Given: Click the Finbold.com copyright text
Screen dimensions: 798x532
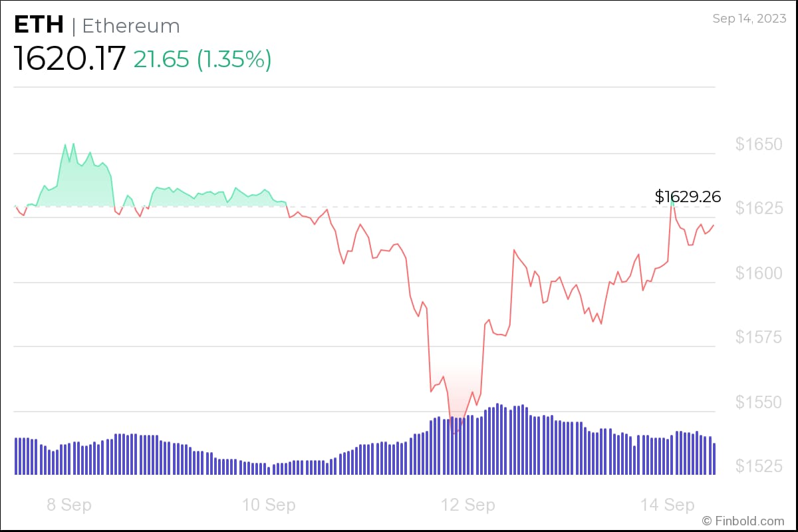Looking at the screenshot, I should pos(743,520).
